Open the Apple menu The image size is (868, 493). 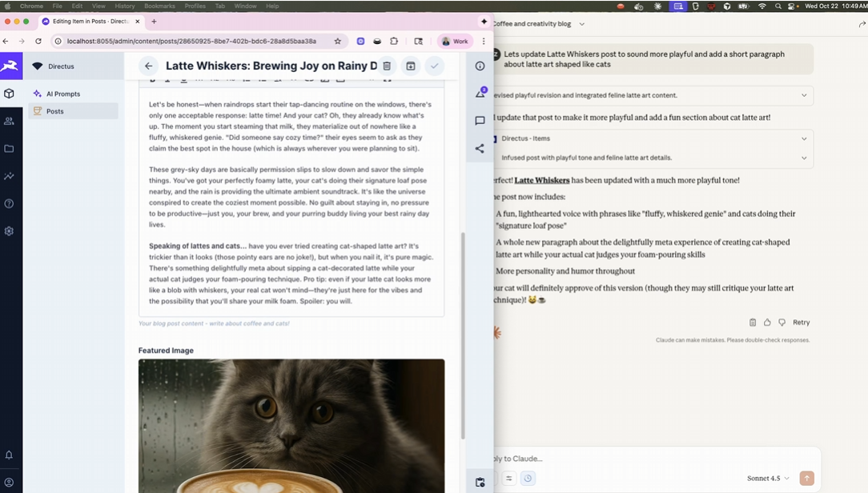point(8,6)
